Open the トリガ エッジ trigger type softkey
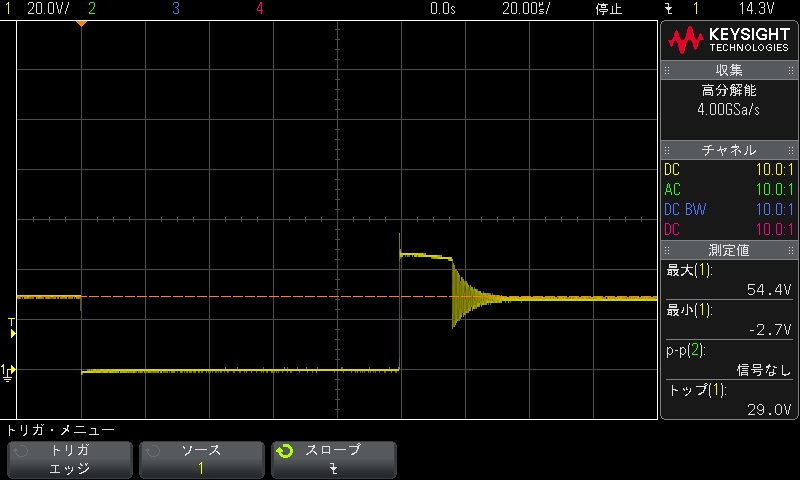This screenshot has height=480, width=800. click(x=69, y=459)
